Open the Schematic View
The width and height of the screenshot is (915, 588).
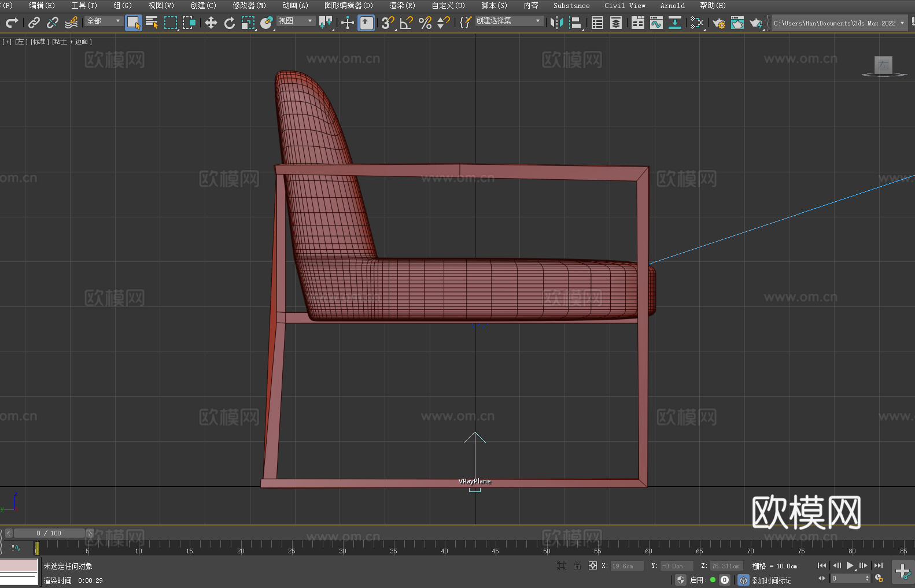click(x=675, y=23)
